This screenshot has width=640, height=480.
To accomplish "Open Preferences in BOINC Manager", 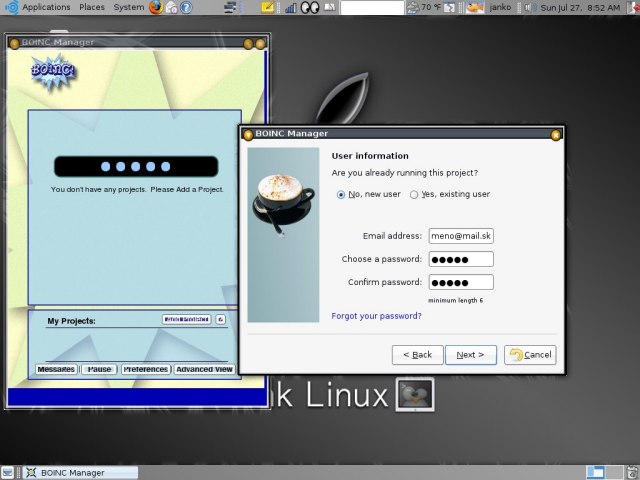I will pos(145,369).
